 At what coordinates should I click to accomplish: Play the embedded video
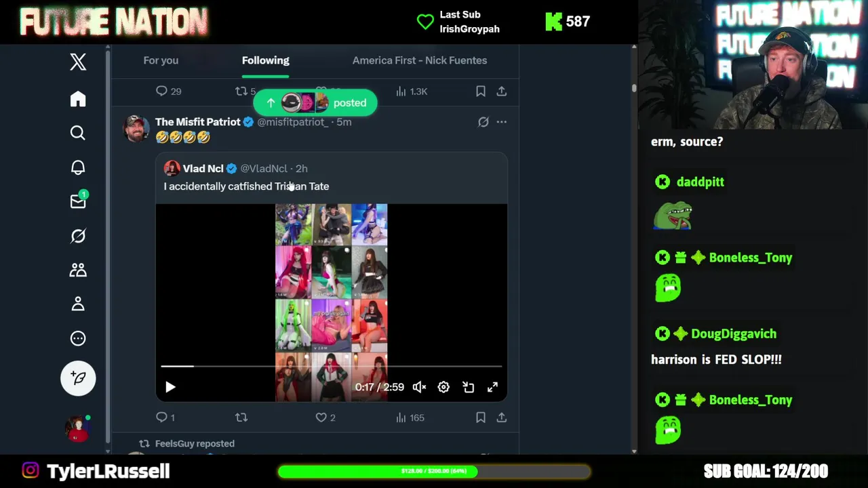pos(170,387)
